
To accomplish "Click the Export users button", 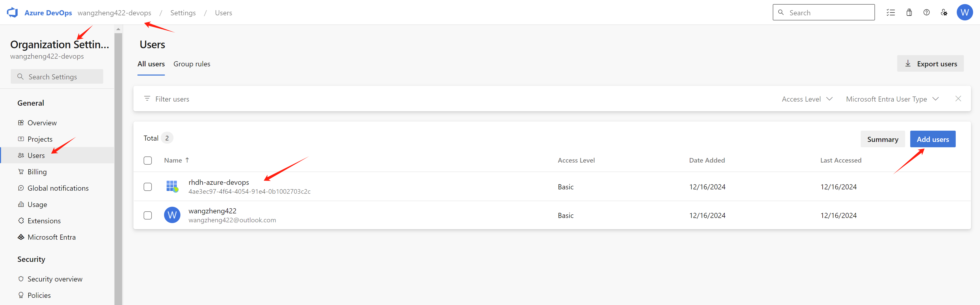I will point(930,64).
